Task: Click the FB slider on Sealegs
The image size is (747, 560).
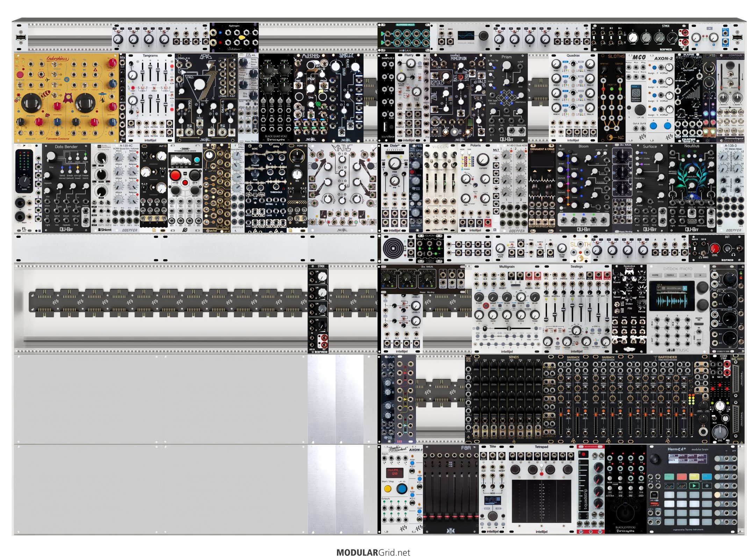Action: click(563, 309)
